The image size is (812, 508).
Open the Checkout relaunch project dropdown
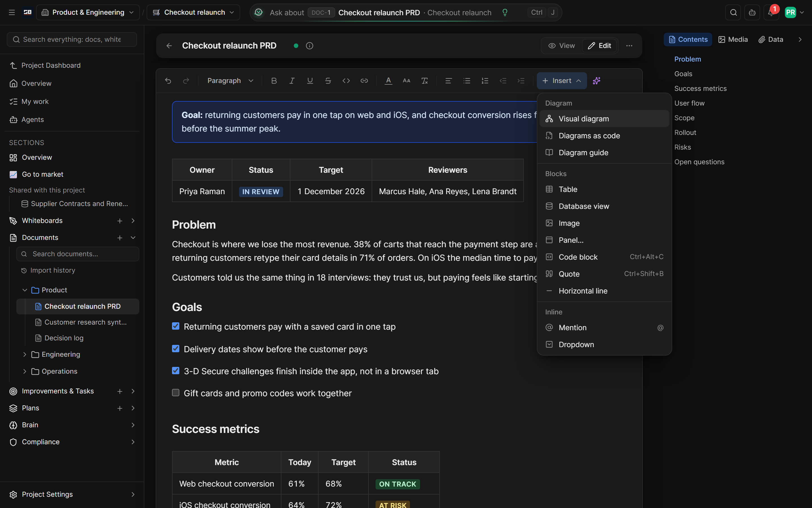(x=193, y=12)
